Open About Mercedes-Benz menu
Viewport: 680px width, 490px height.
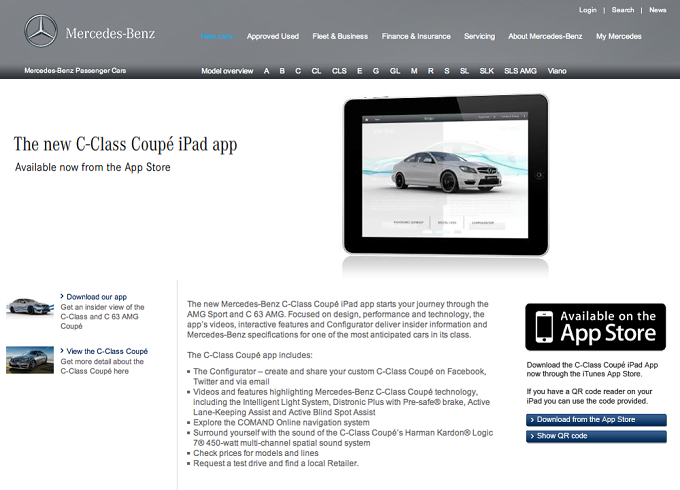(x=545, y=36)
